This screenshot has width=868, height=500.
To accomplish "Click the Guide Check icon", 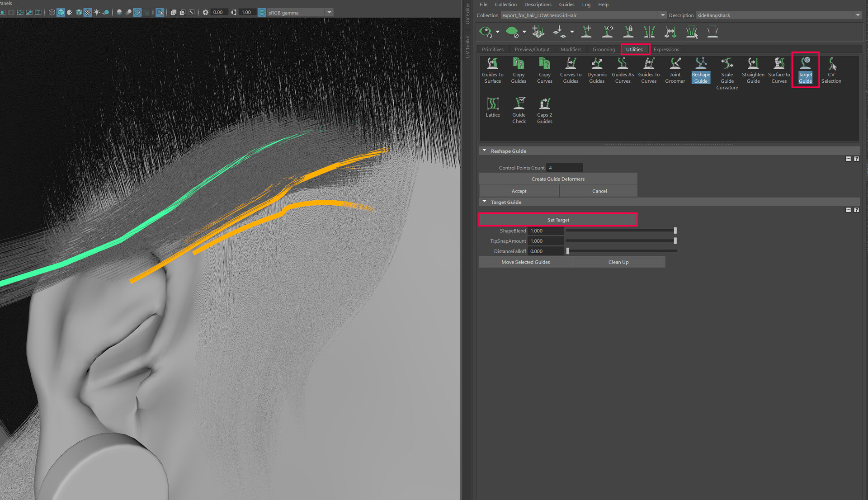I will (519, 110).
